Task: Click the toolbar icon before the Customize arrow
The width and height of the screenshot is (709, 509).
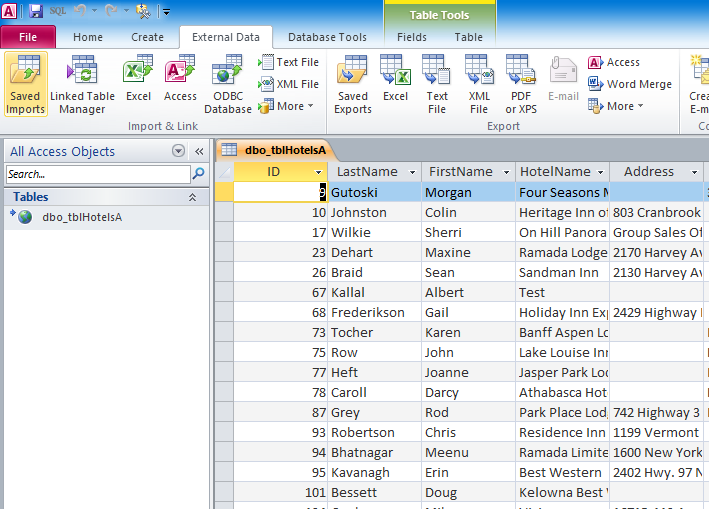Action: point(143,11)
